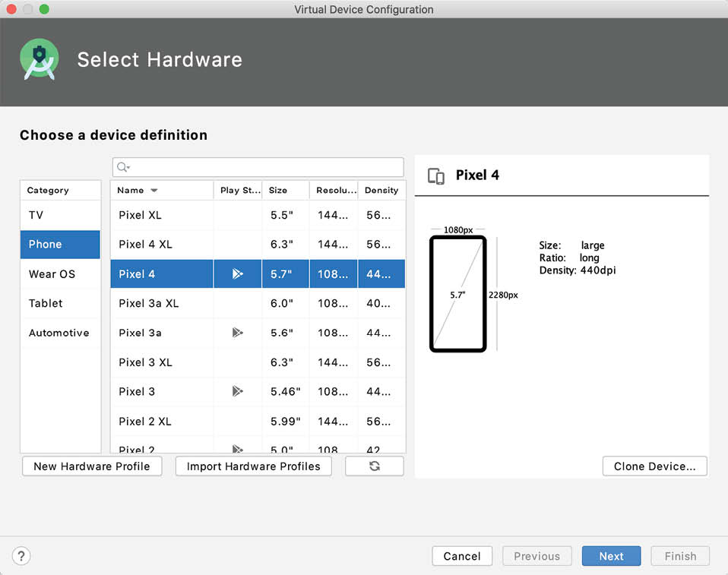728x575 pixels.
Task: Click the 5.99" size cell
Action: click(285, 421)
